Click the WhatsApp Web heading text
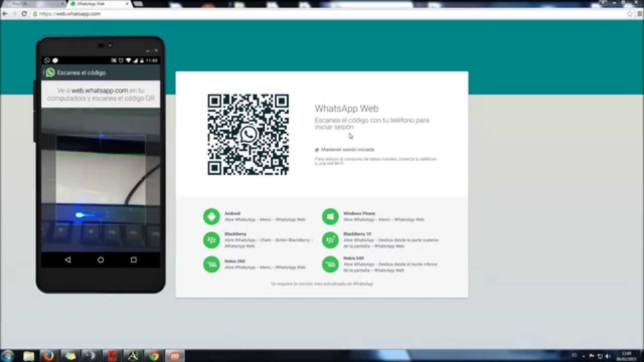This screenshot has height=362, width=644. pos(347,109)
